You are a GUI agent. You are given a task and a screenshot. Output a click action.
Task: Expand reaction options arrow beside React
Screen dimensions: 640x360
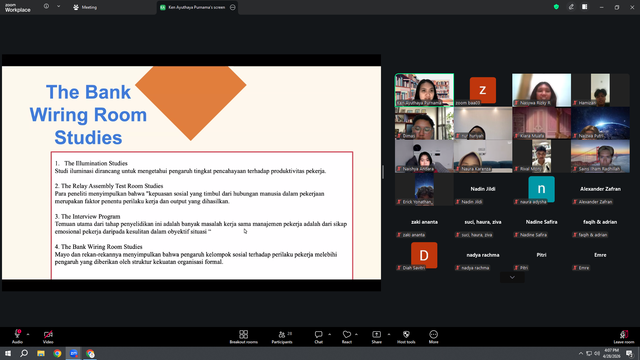(356, 334)
